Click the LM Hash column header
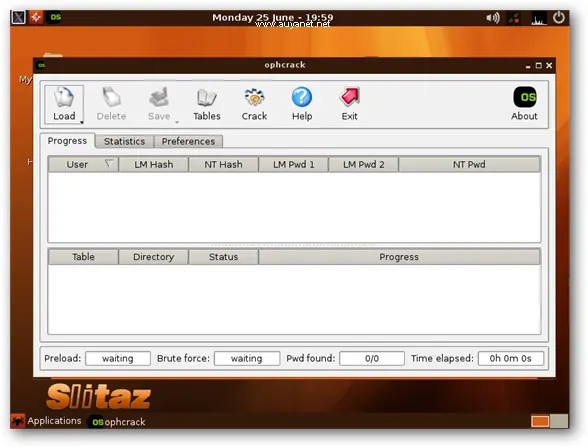588x447 pixels. point(154,165)
